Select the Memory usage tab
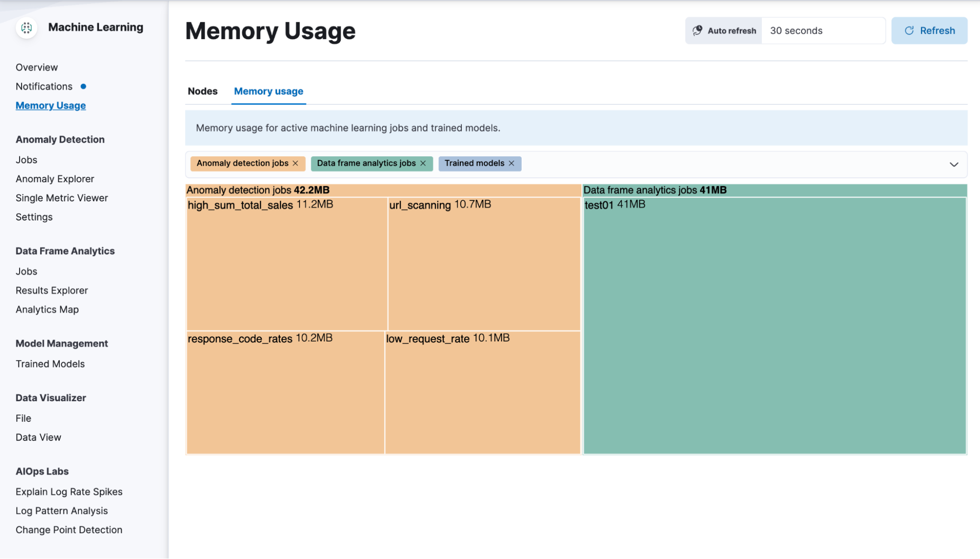This screenshot has width=980, height=559. pyautogui.click(x=268, y=91)
